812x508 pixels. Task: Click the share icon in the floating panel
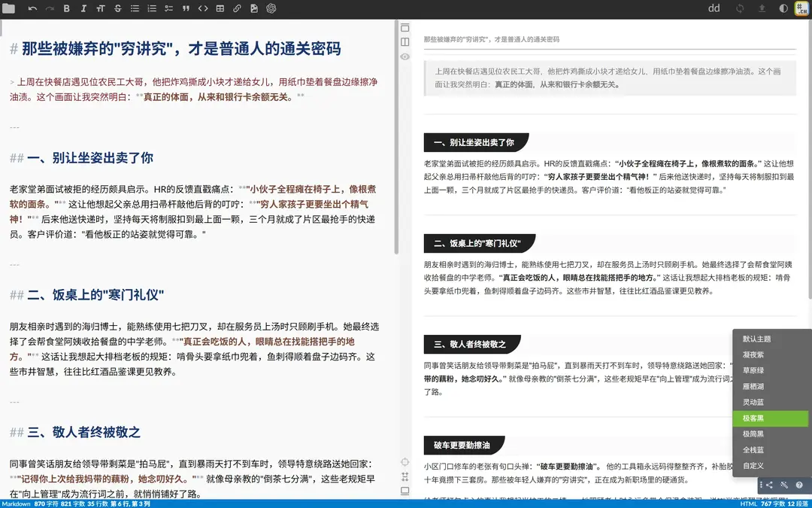coord(769,485)
